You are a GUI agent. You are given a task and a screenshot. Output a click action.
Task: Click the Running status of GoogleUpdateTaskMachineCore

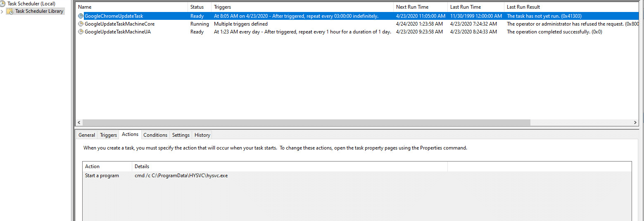tap(200, 24)
